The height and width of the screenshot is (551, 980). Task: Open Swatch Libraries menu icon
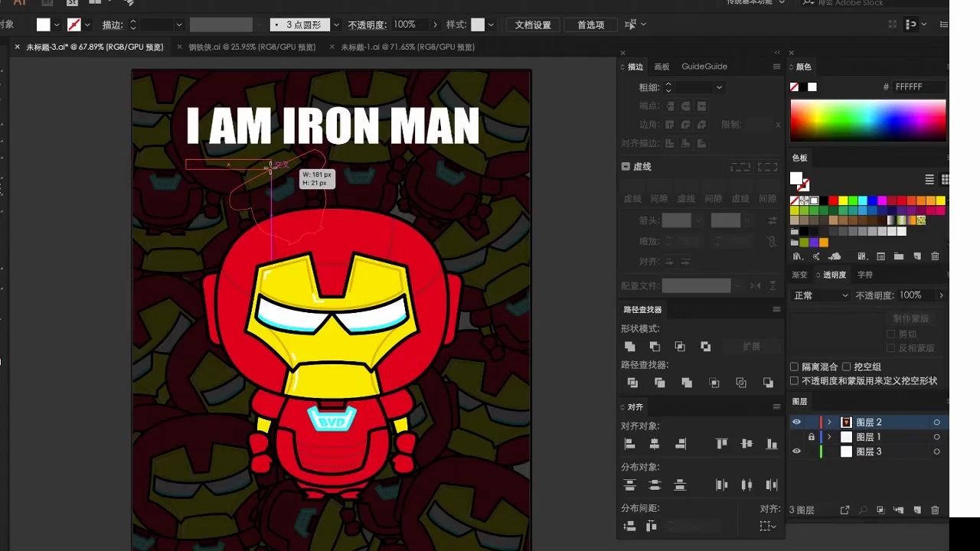coord(798,256)
